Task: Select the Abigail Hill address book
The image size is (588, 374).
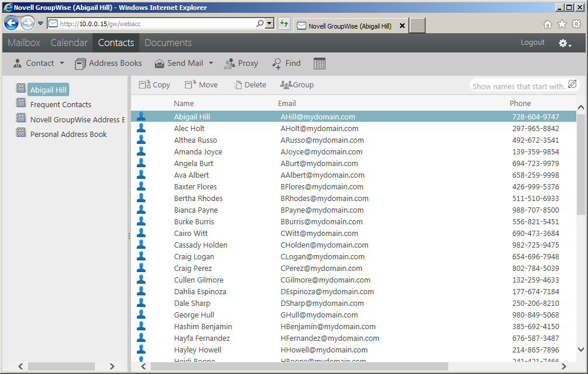Action: (x=48, y=90)
